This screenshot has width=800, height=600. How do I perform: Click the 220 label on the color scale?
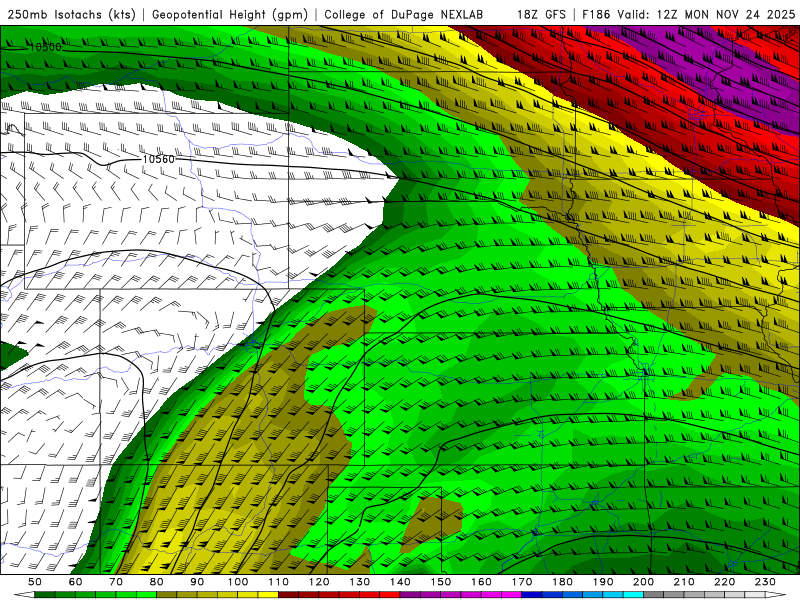[724, 582]
